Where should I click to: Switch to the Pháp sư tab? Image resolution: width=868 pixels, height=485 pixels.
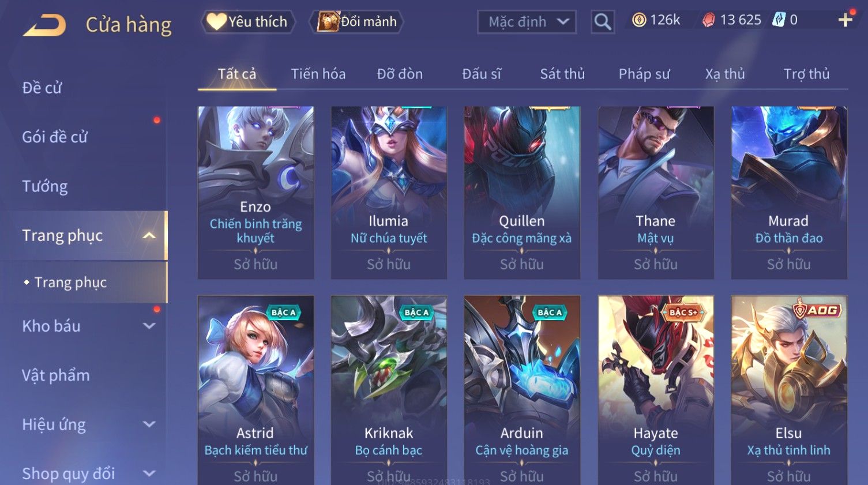pos(644,74)
